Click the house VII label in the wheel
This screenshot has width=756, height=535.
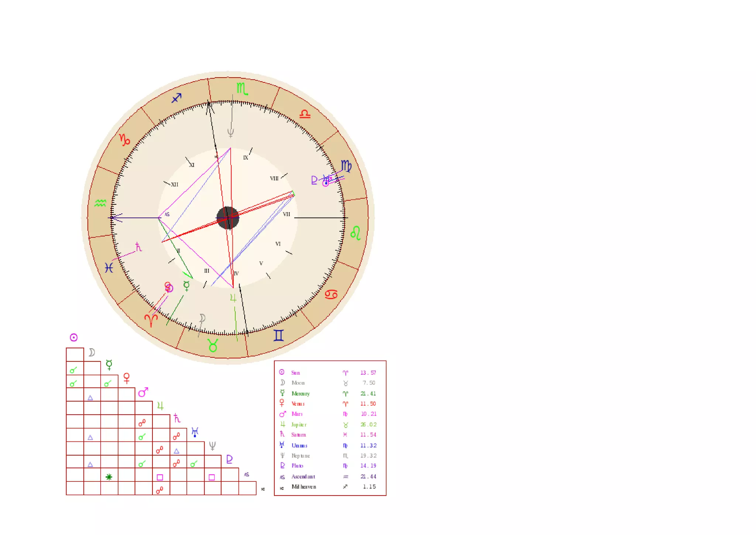[x=286, y=214]
